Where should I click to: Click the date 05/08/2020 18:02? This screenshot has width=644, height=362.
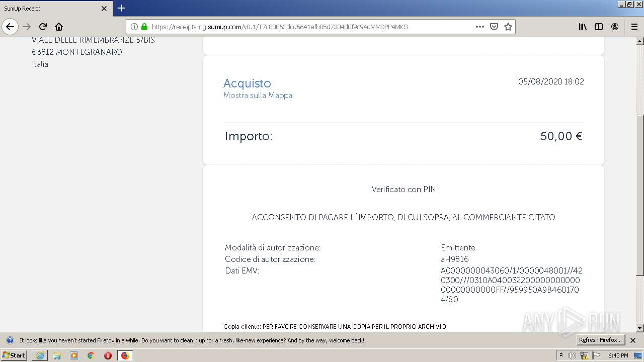coord(551,81)
